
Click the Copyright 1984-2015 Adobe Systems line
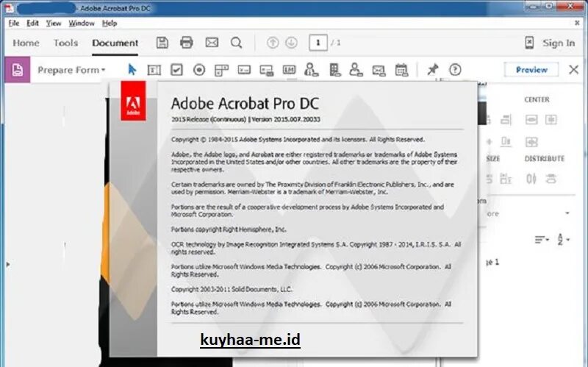(x=298, y=139)
